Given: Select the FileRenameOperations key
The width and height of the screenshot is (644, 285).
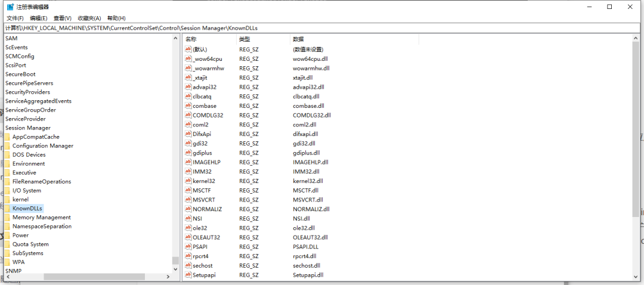Looking at the screenshot, I should click(42, 181).
